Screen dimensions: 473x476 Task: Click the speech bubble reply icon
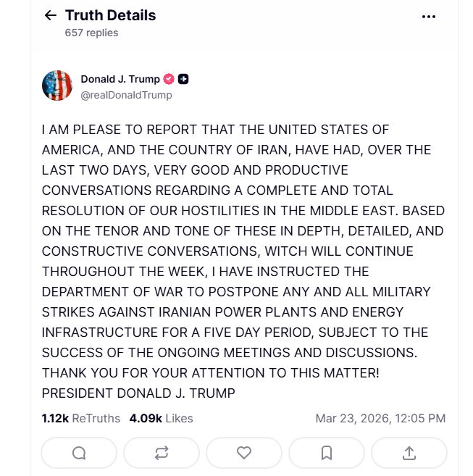pyautogui.click(x=79, y=453)
